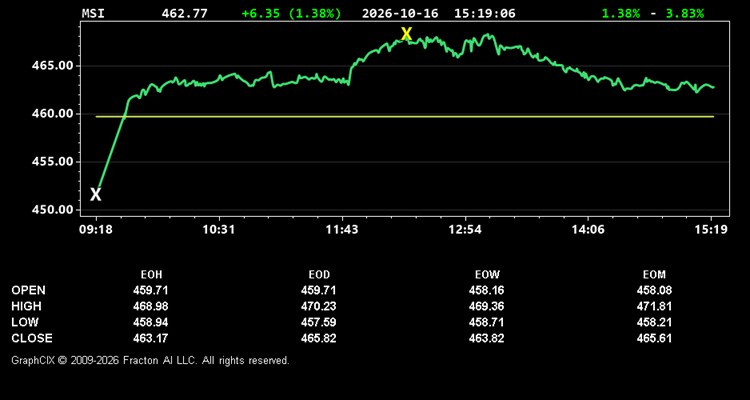The height and width of the screenshot is (400, 750).
Task: Click the 09:18 time axis label
Action: click(96, 230)
